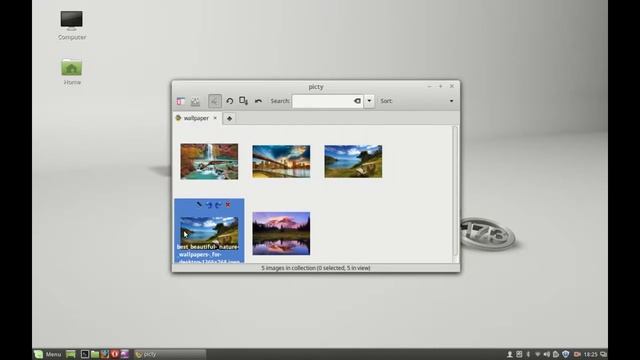Viewport: 640px width, 360px height.
Task: Clear the search box with eraser icon
Action: [x=357, y=101]
